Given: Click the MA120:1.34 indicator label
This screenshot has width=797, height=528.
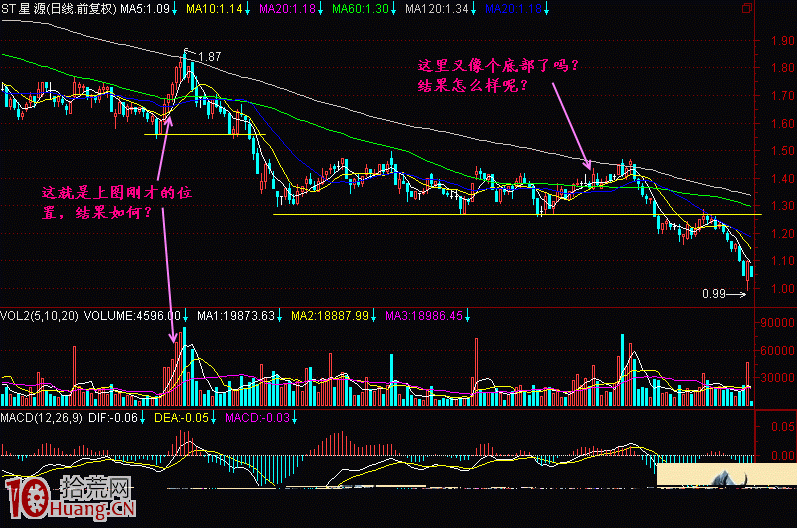Looking at the screenshot, I should click(x=436, y=9).
